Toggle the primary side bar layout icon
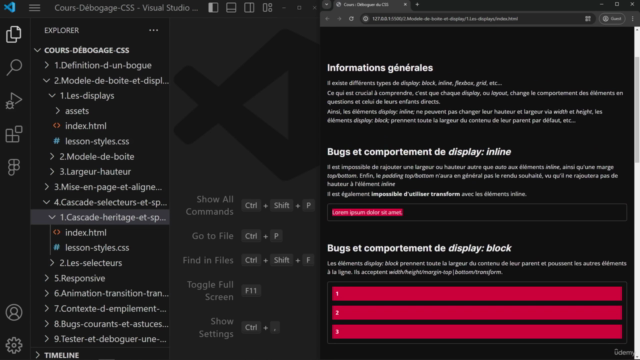640x360 pixels. coord(213,8)
